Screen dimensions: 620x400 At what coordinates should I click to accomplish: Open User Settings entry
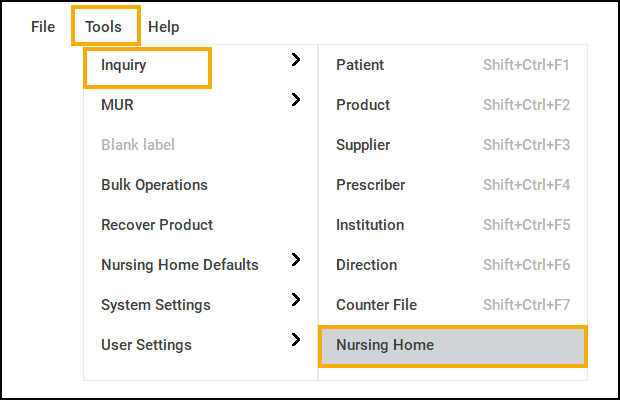pos(146,345)
